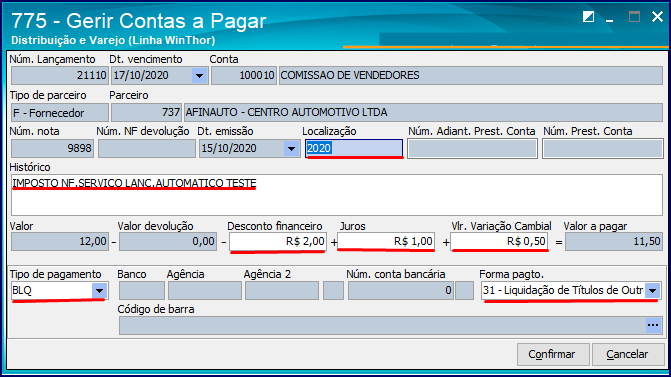
Task: Click the Parceiro code field 737
Action: 146,113
